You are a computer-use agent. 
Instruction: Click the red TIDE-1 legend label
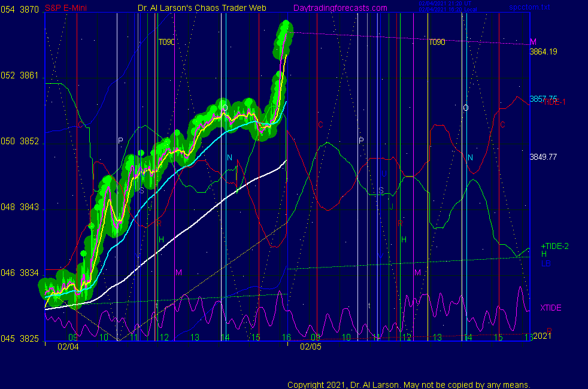pyautogui.click(x=554, y=102)
